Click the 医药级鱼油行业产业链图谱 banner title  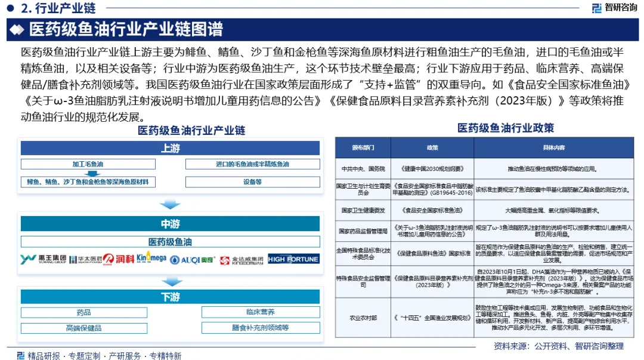[126, 29]
